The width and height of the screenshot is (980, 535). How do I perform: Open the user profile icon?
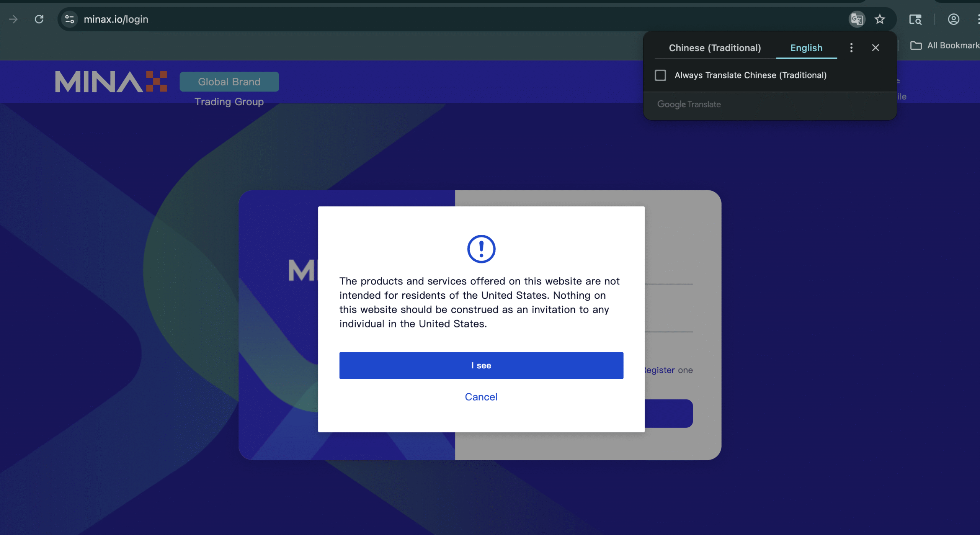[953, 19]
